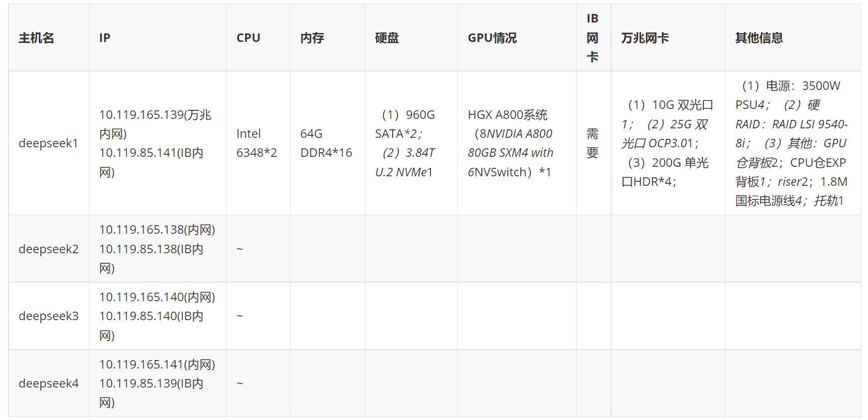
Task: Click the 内存 column header
Action: [312, 38]
